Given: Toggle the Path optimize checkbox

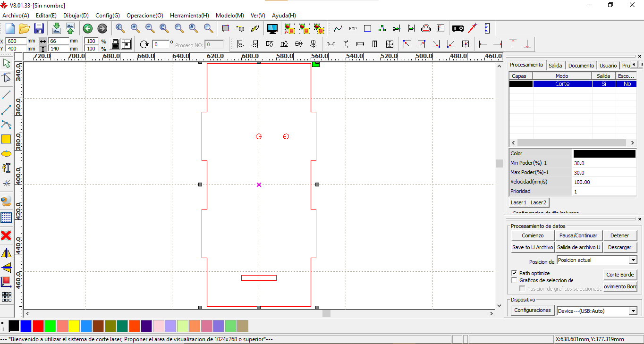Looking at the screenshot, I should click(x=514, y=273).
